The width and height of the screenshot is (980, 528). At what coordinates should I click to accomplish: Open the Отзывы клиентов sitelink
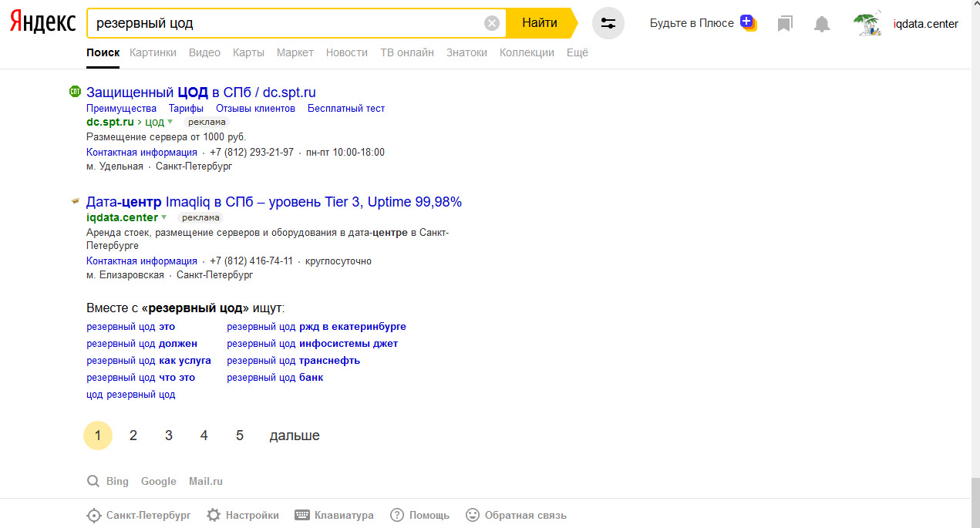tap(255, 109)
